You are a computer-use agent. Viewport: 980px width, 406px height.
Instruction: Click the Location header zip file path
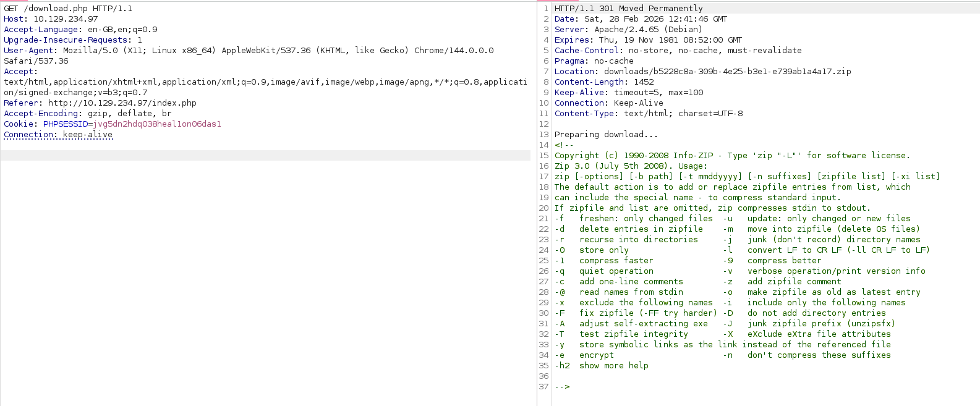point(727,72)
